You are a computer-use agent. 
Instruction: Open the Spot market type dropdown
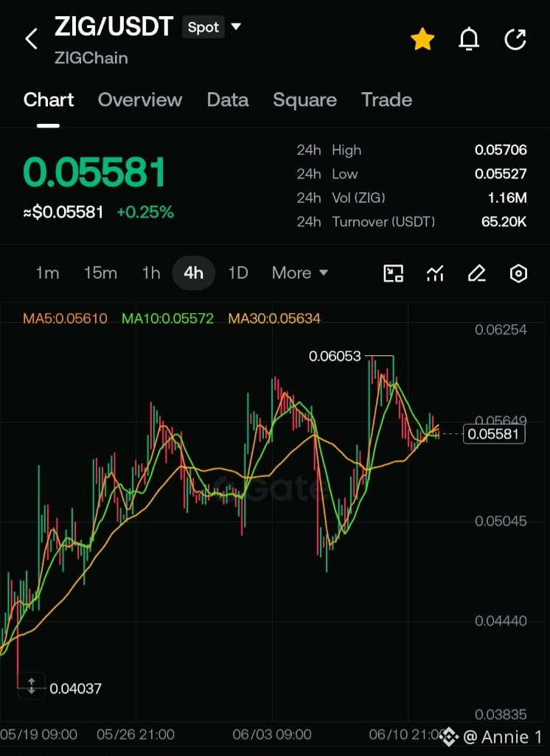[212, 27]
